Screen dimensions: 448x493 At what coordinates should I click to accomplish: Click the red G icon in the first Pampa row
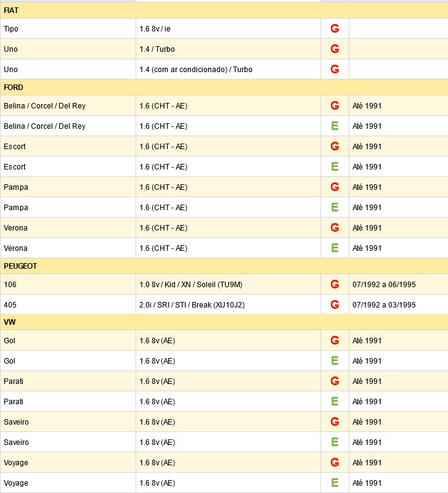tap(335, 187)
